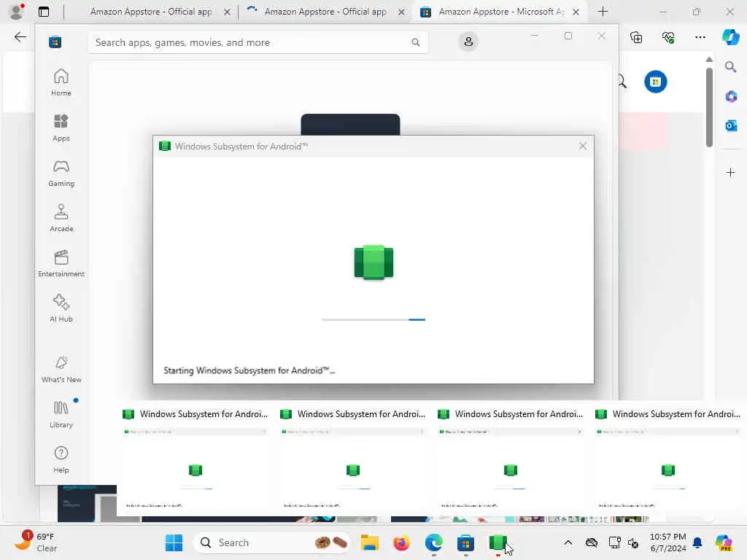The image size is (747, 560).
Task: Click taskbar Search box
Action: [x=271, y=542]
